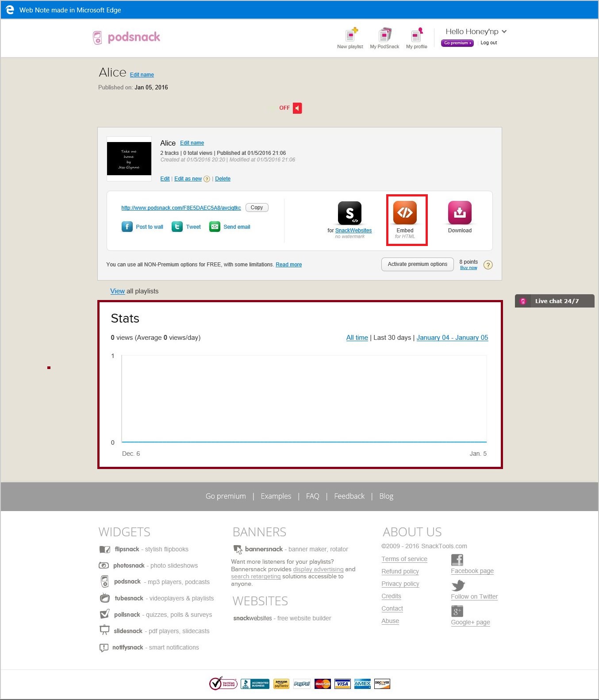Open My PodSnack icon
Viewport: 599px width, 700px height.
[384, 35]
